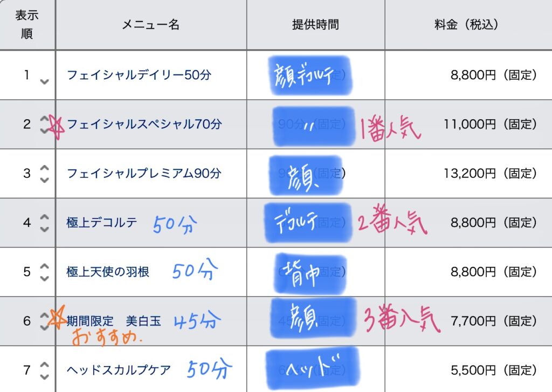Open 期間限定 美白玉 menu link
The image size is (552, 392).
pos(114,321)
